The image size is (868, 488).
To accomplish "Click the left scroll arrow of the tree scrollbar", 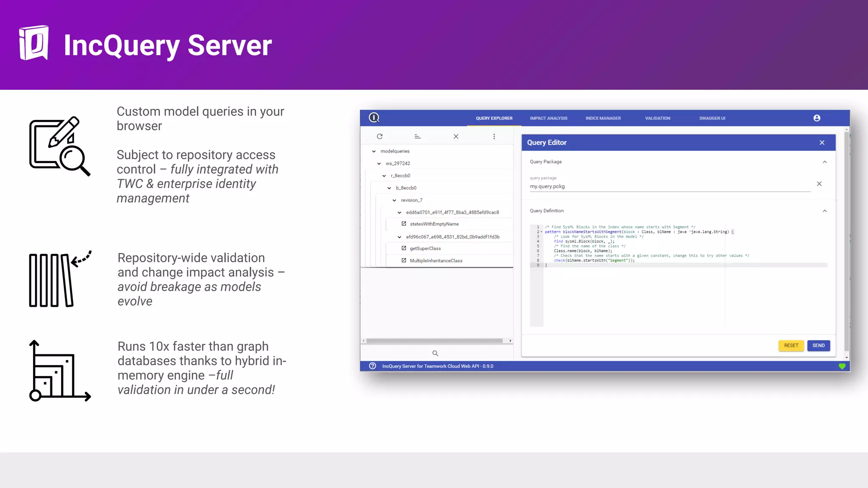I will click(x=363, y=341).
